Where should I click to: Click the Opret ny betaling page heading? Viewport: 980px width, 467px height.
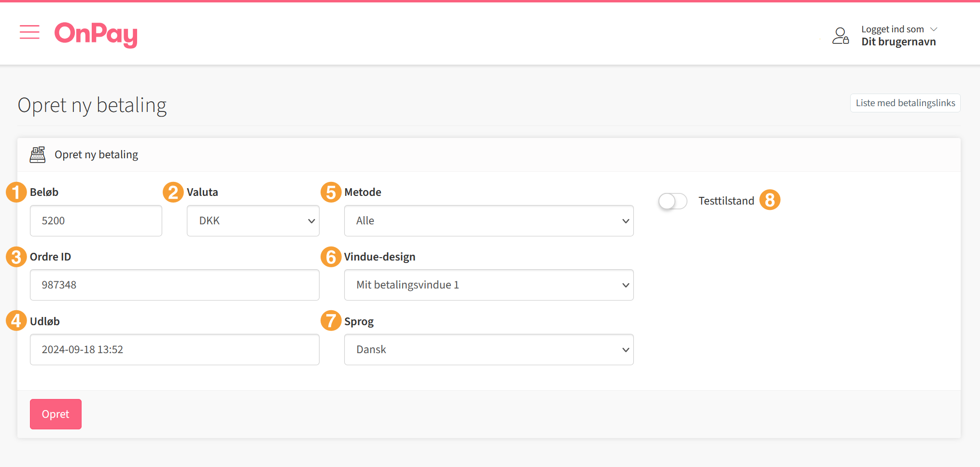(92, 105)
